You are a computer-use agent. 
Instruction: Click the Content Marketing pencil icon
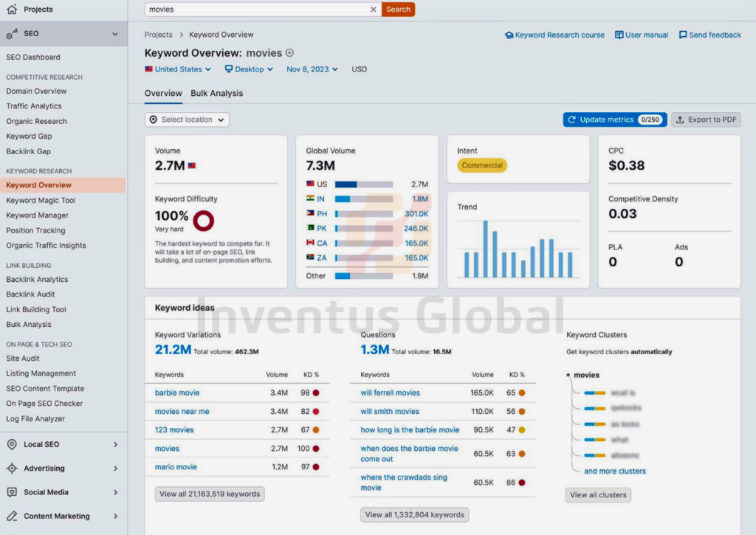(x=12, y=516)
